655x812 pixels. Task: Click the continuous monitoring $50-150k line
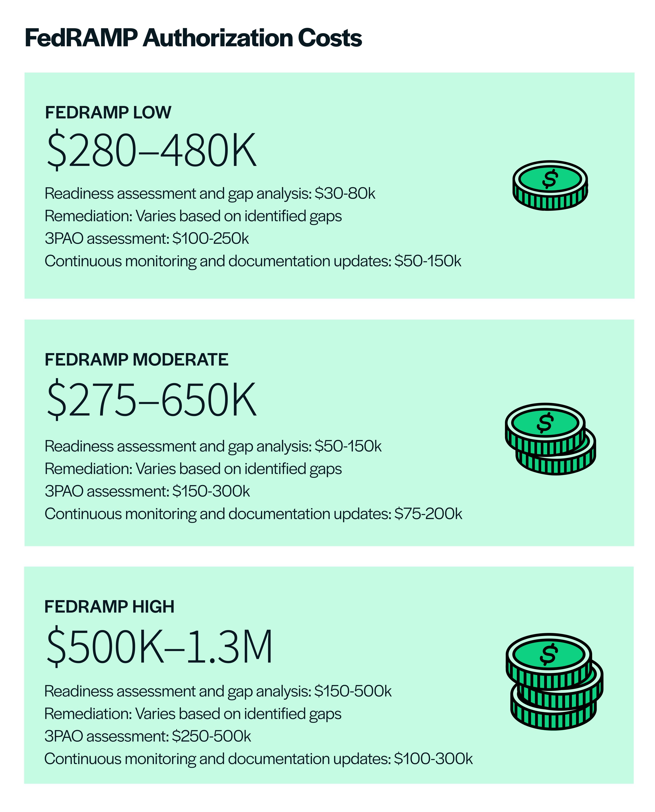pos(253,261)
